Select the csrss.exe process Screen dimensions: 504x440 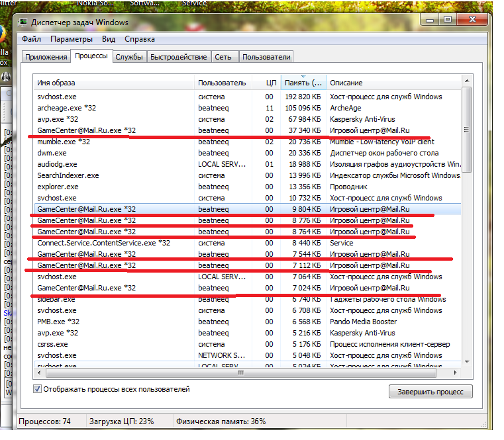pos(248,344)
